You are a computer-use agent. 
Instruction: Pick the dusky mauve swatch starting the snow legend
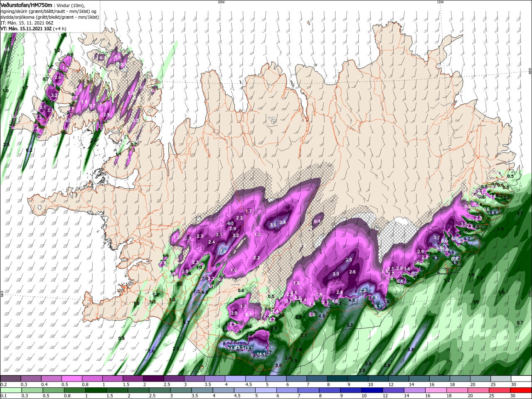(11, 379)
